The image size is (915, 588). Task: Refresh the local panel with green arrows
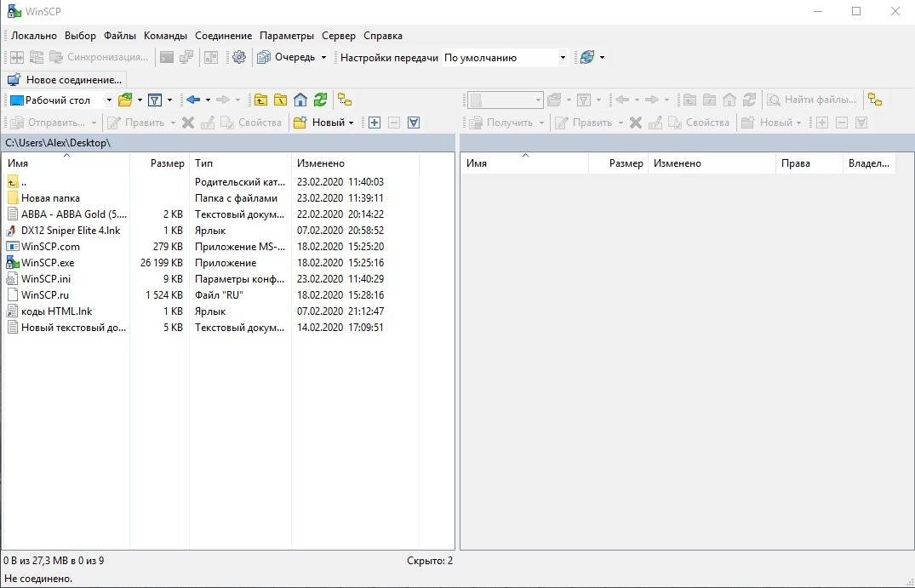(320, 100)
